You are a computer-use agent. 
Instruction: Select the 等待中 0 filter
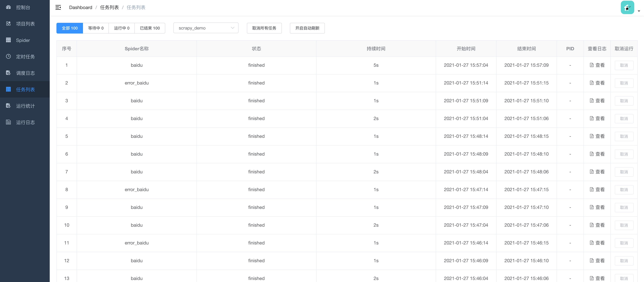pos(96,28)
